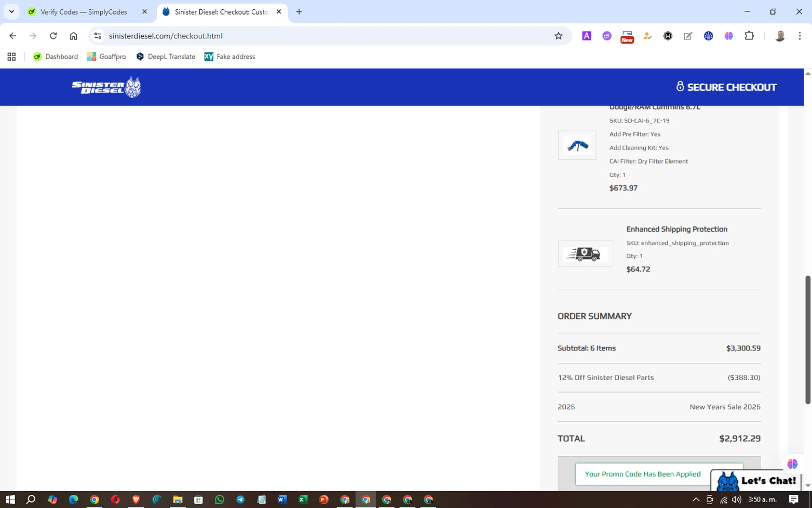The image size is (812, 508).
Task: Open WhatsApp from the taskbar
Action: [x=219, y=499]
